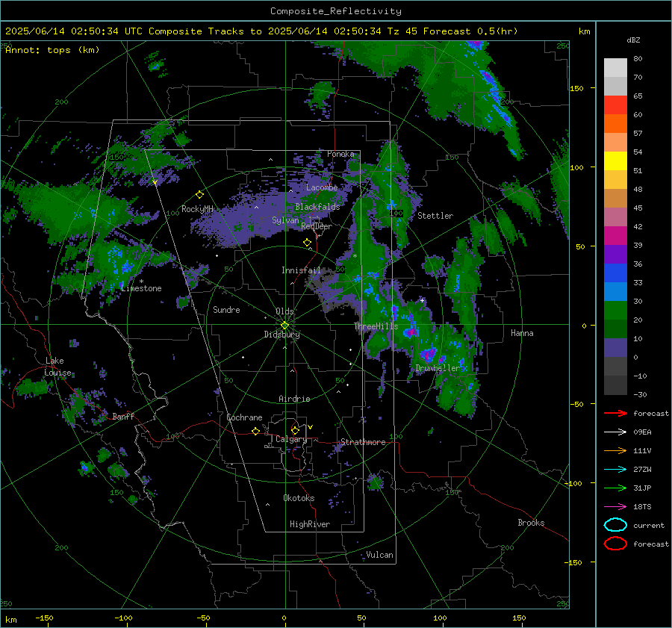672x628 pixels.
Task: Click the Olds town label
Action: [284, 311]
